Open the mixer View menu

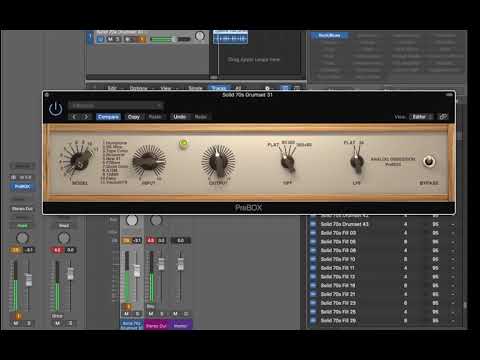point(166,88)
